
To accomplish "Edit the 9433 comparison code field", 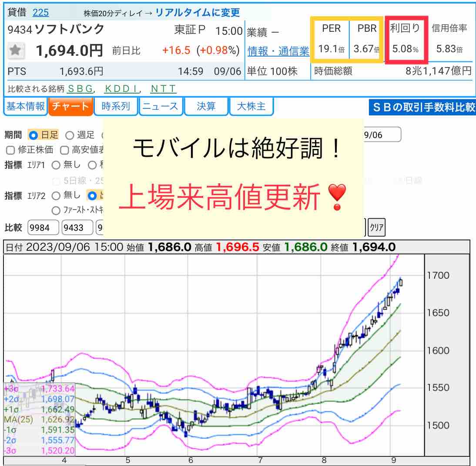I will click(x=77, y=227).
